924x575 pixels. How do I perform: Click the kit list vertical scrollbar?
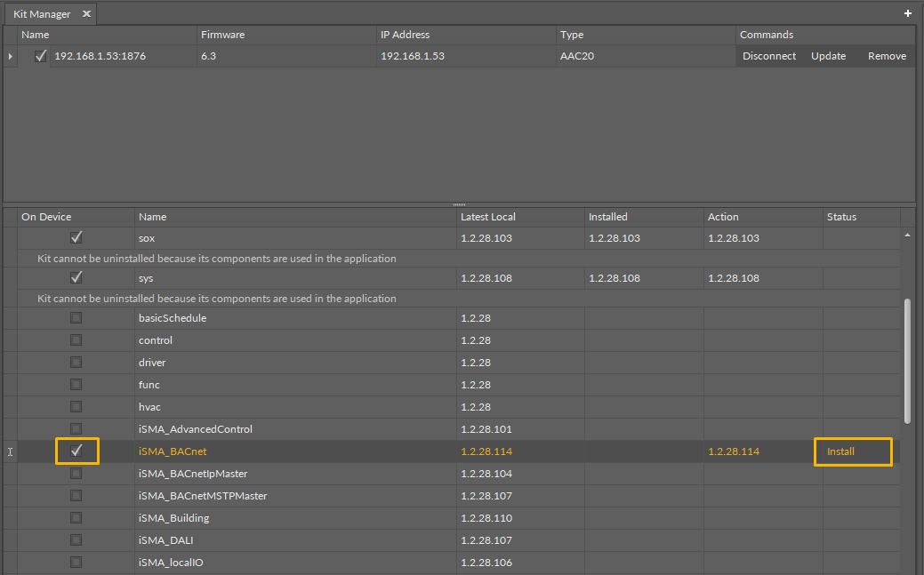(907, 360)
